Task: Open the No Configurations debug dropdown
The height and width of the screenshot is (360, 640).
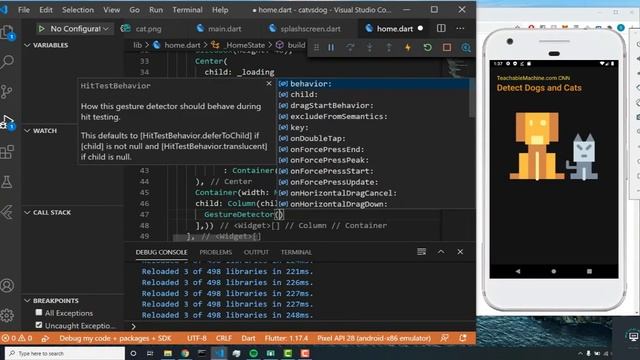Action: pyautogui.click(x=79, y=29)
